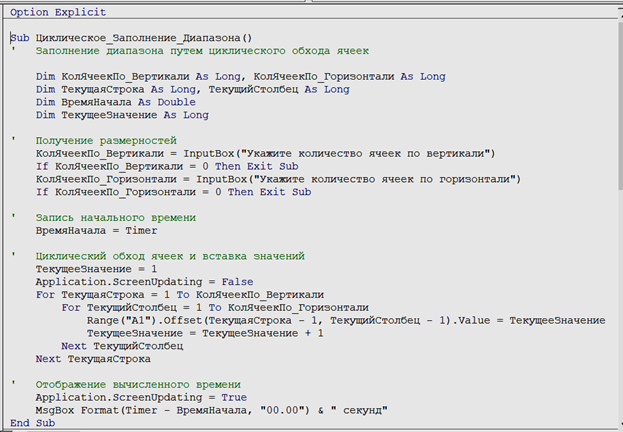The width and height of the screenshot is (623, 432).
Task: Click Range("A1") in the loop body
Action: tap(122, 320)
